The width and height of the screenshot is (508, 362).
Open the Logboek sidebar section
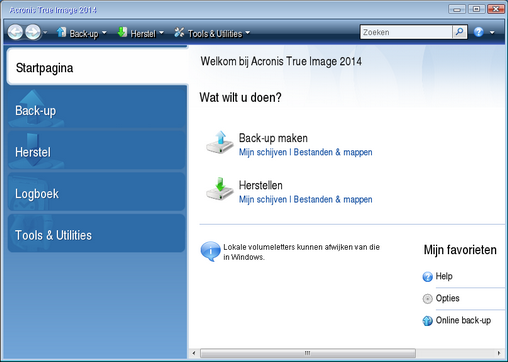click(97, 192)
